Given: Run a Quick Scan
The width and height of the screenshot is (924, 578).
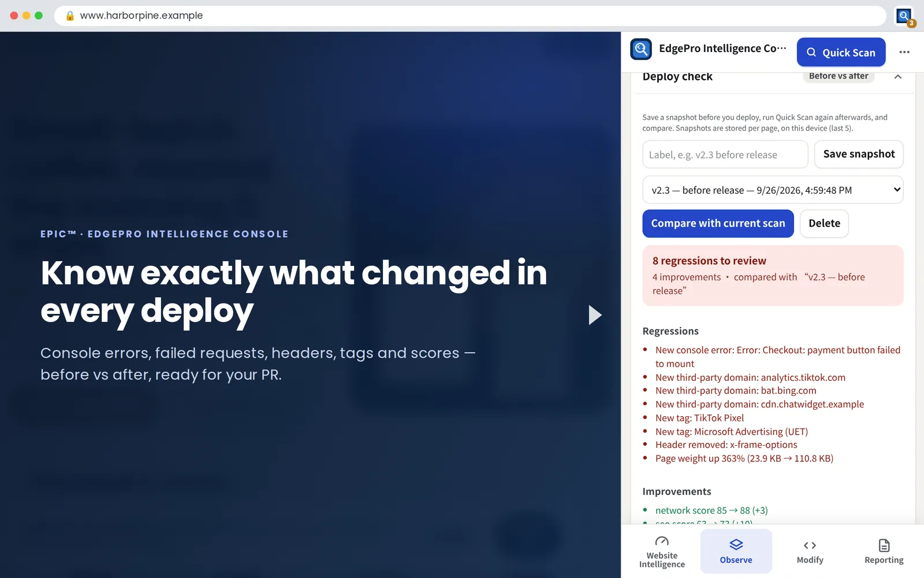Looking at the screenshot, I should [x=841, y=52].
